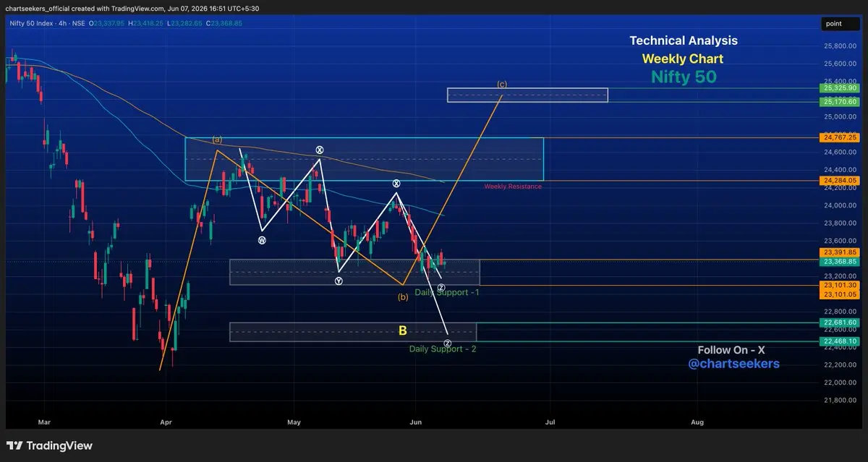Click the 23,600.00 price axis tick
The width and height of the screenshot is (868, 462).
[x=841, y=241]
